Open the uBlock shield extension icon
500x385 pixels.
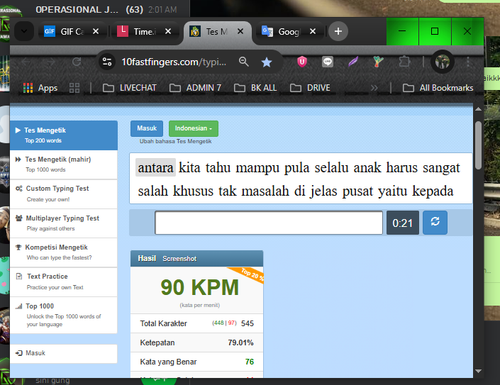[x=302, y=62]
